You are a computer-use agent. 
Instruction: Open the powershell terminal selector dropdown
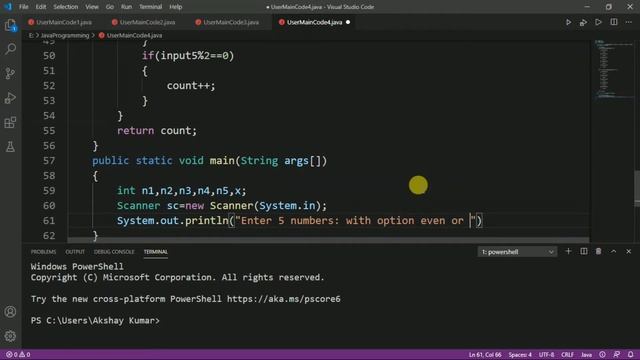tap(517, 252)
